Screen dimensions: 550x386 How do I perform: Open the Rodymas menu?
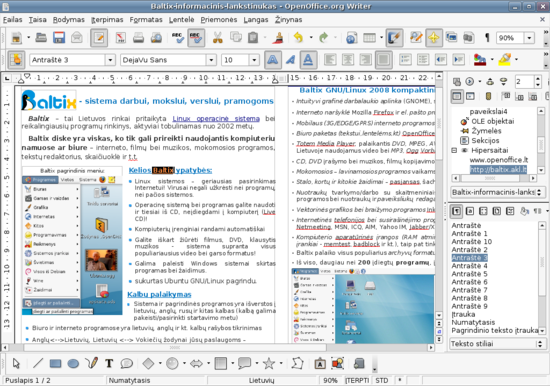coord(69,20)
